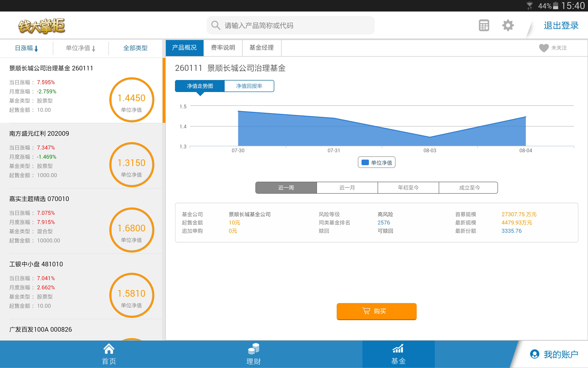Click the 08-03 chart low point
Image resolution: width=588 pixels, height=368 pixels.
(430, 137)
